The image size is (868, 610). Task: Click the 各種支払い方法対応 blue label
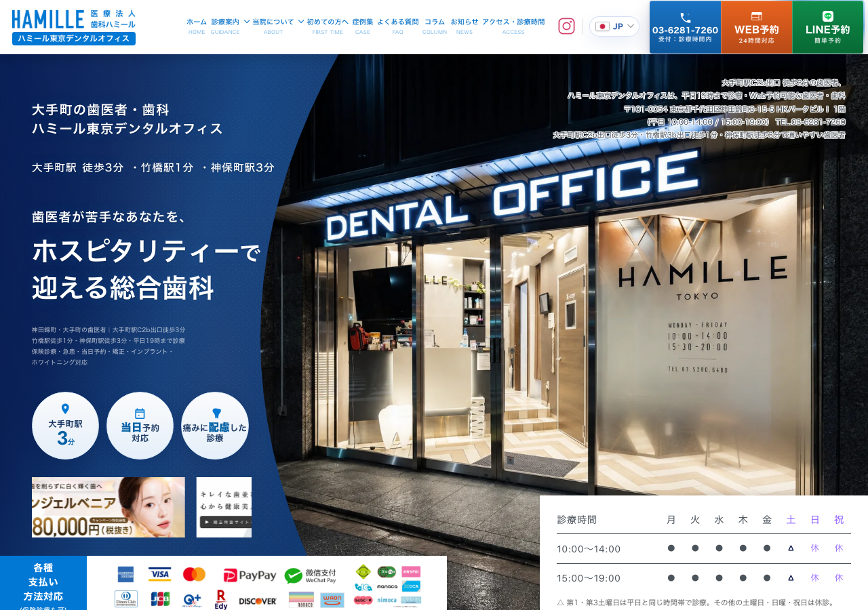(43, 583)
